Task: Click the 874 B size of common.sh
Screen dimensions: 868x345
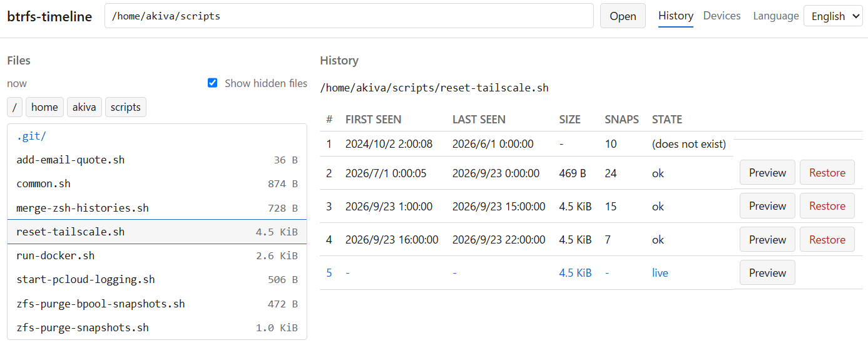Action: click(283, 184)
